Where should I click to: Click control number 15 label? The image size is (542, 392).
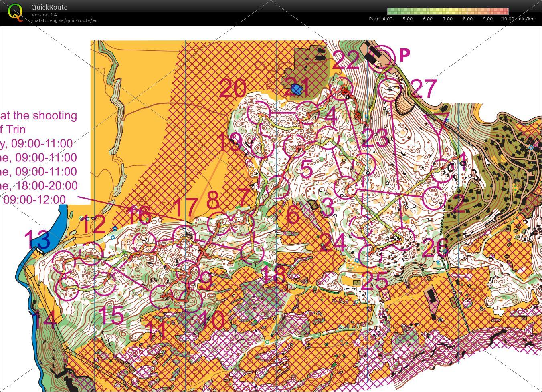pos(111,315)
